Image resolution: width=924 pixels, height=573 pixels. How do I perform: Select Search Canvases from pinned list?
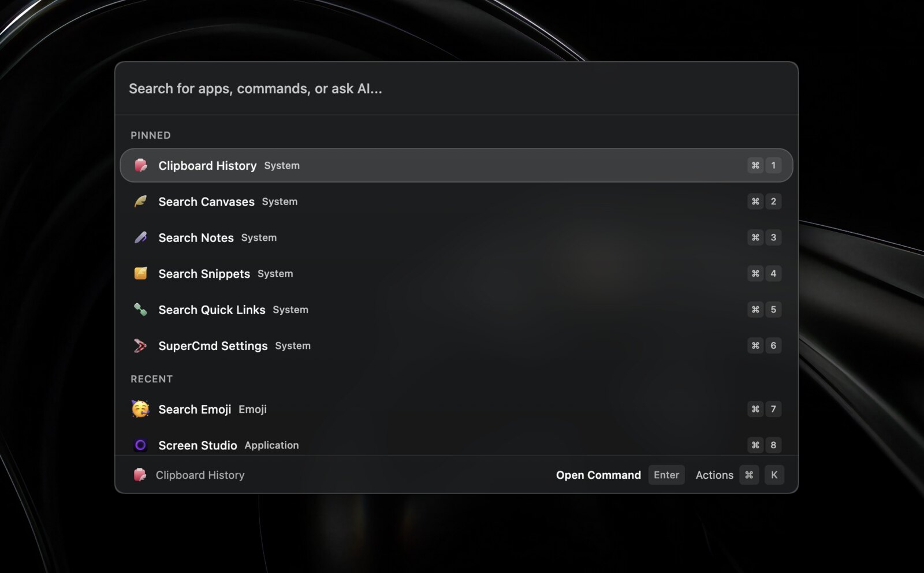[x=456, y=202]
